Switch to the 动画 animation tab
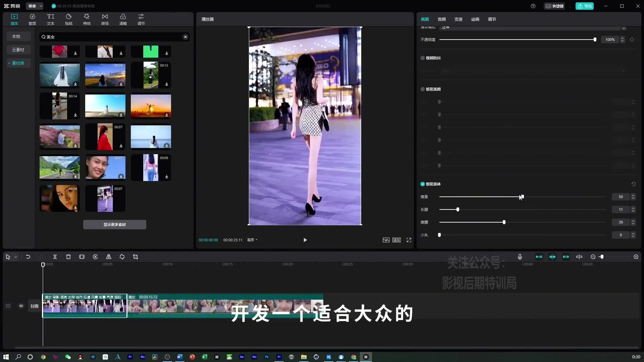 pyautogui.click(x=475, y=19)
